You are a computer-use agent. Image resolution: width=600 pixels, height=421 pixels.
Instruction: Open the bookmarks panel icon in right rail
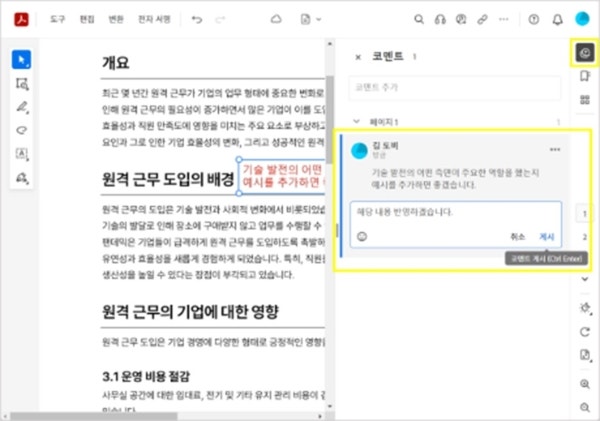pyautogui.click(x=584, y=76)
